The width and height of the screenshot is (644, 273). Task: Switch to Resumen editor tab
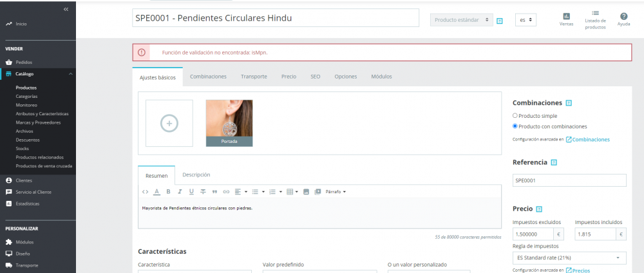pos(156,176)
